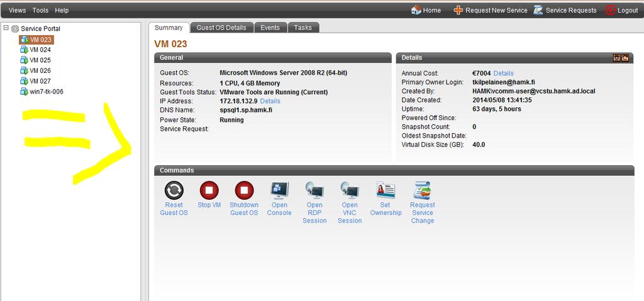Viewport: 644px width, 301px height.
Task: Launch the Open VNC Session icon
Action: [350, 190]
